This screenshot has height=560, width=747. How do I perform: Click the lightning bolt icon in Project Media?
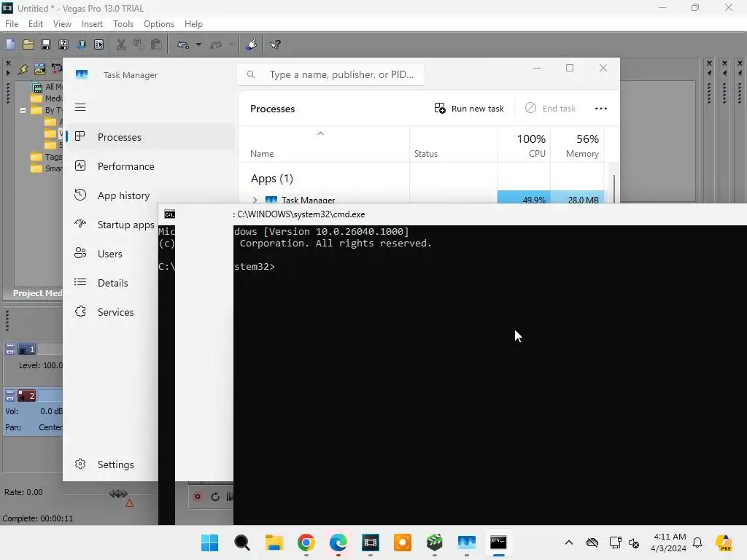[x=23, y=69]
